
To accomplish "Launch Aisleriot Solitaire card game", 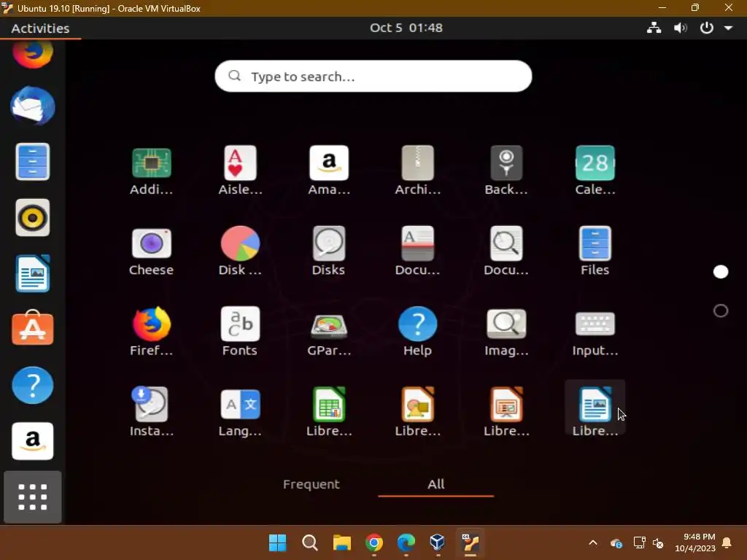I will [x=240, y=170].
